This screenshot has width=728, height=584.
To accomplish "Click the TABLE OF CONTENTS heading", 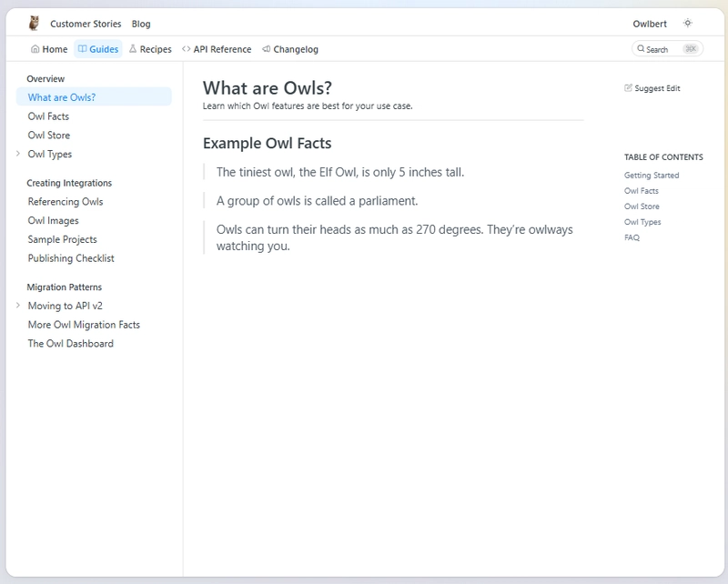I will (663, 156).
